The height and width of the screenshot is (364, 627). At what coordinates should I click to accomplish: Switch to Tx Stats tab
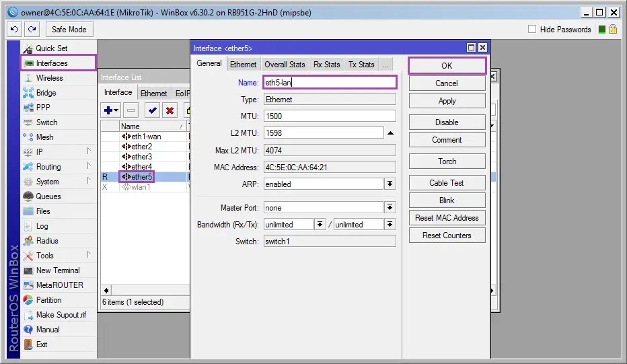coord(361,65)
